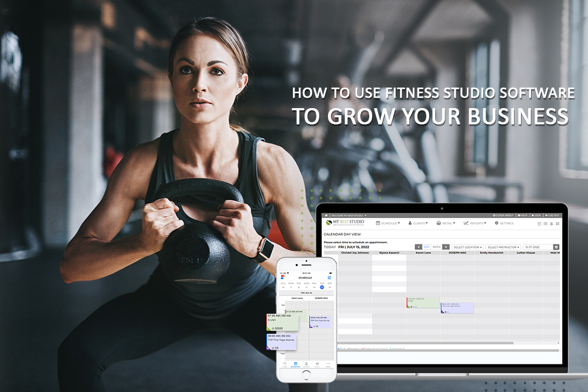Click the phone's profile icon with badge

point(282,277)
